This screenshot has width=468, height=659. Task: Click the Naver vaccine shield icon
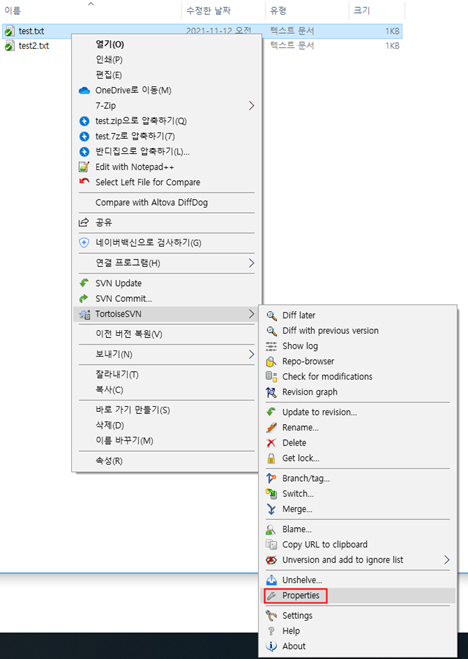84,243
